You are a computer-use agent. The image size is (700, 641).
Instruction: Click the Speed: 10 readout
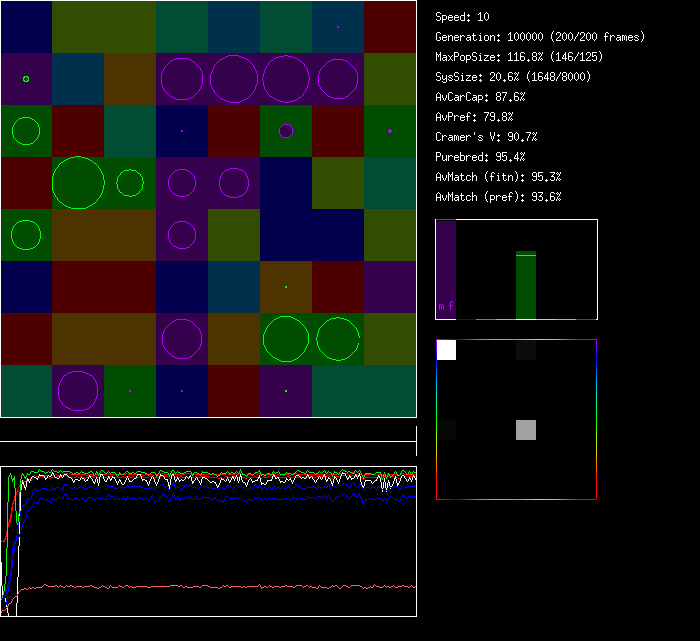[462, 17]
